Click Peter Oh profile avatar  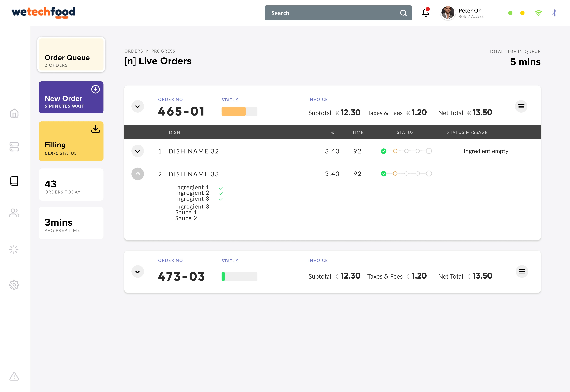click(448, 13)
